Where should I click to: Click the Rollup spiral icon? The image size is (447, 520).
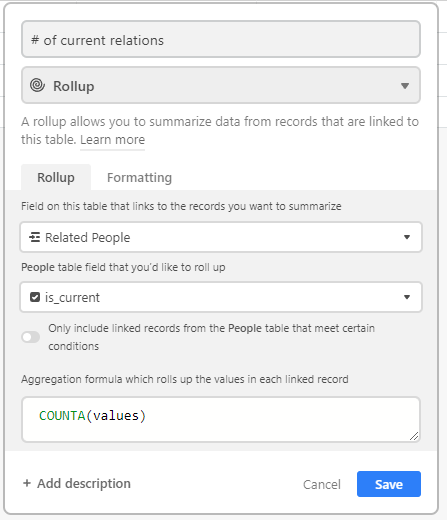pos(37,85)
